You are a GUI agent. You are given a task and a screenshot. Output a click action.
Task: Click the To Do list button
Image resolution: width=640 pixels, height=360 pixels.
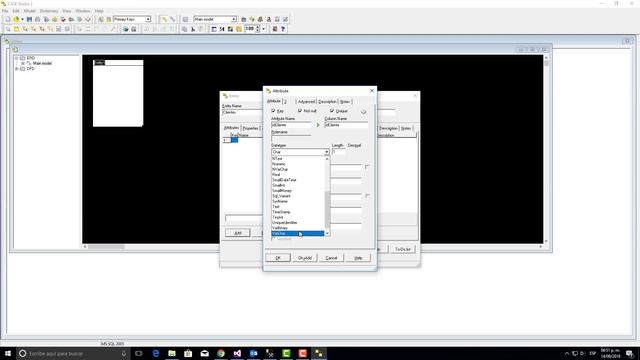click(x=403, y=249)
